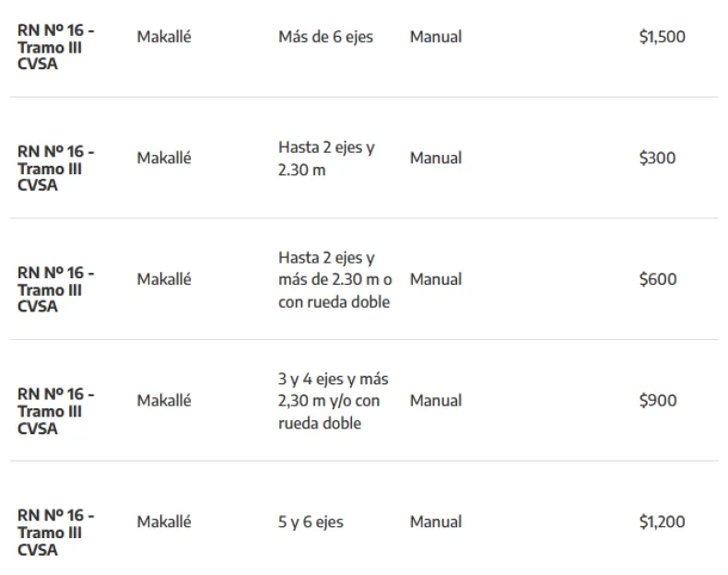
Task: Click Makallé in the $1,500 row
Action: (164, 37)
